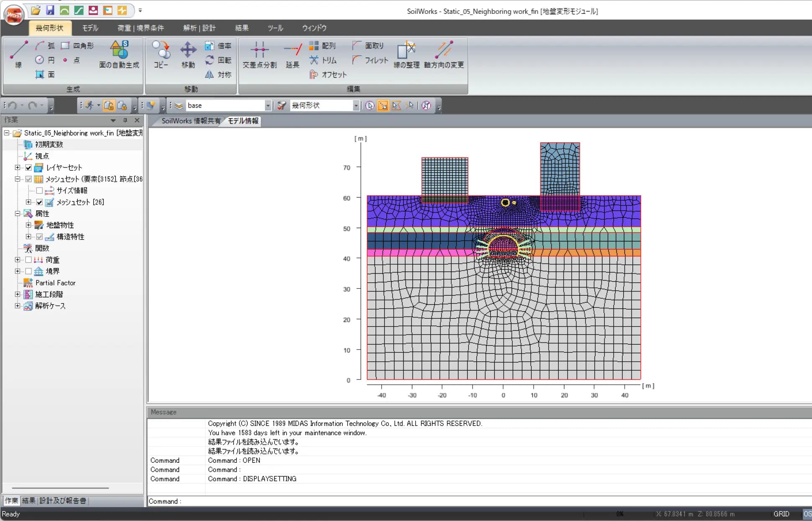This screenshot has width=812, height=521.
Task: Choose the 対称 (mirror) tool
Action: coord(218,75)
